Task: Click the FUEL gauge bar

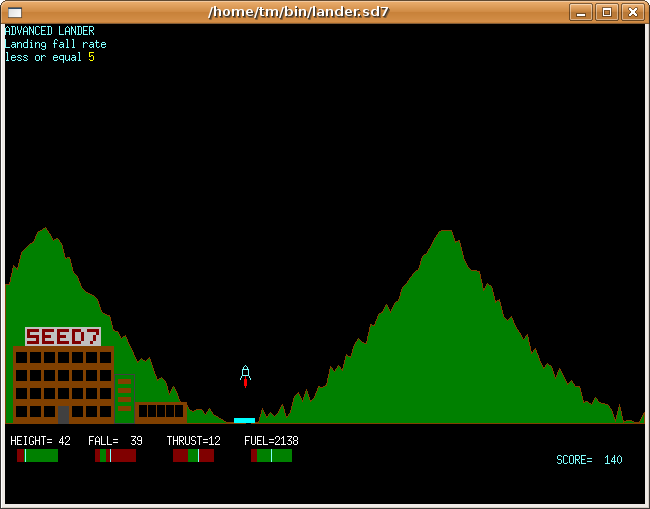Action: pyautogui.click(x=271, y=456)
